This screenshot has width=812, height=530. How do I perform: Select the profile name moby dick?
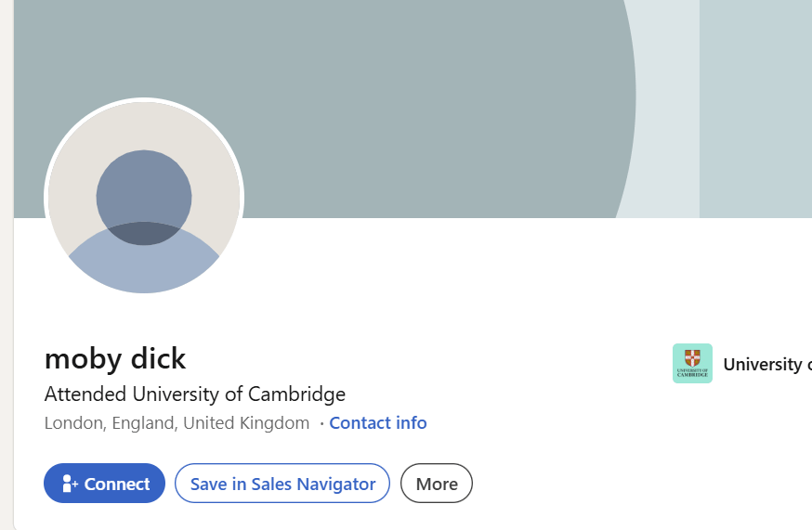(x=115, y=358)
